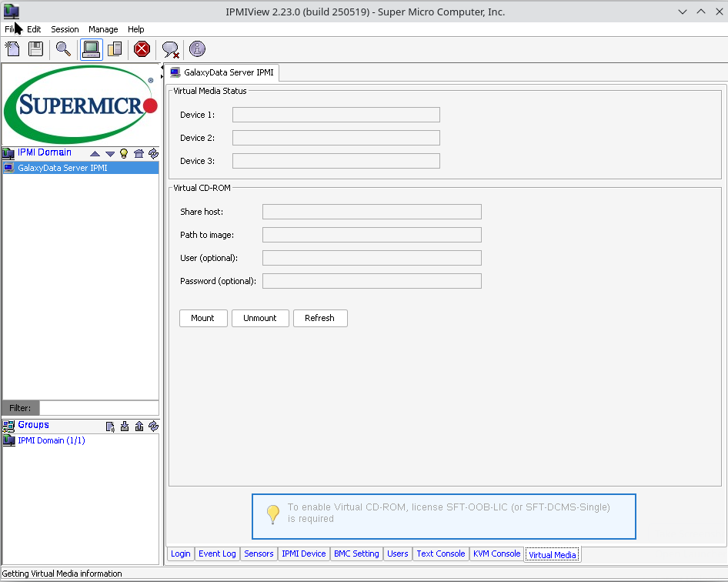
Task: Click the import down-arrow icon in Groups header
Action: pos(125,426)
